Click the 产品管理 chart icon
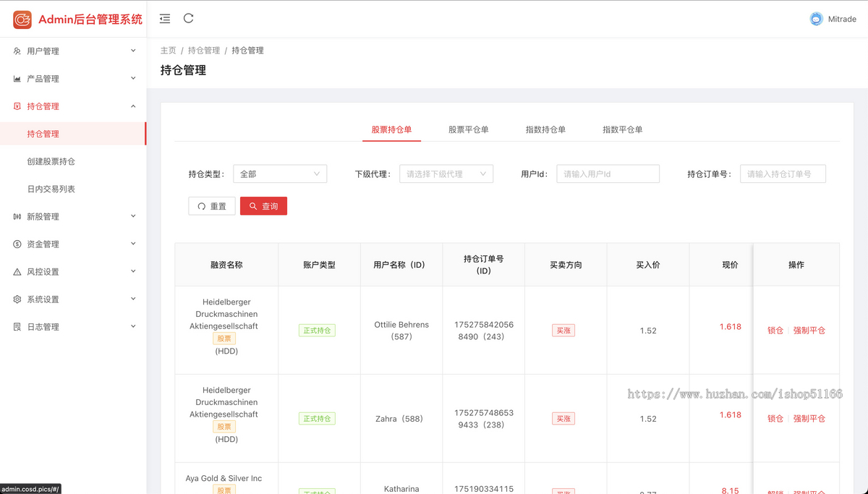This screenshot has height=494, width=868. pos(17,79)
